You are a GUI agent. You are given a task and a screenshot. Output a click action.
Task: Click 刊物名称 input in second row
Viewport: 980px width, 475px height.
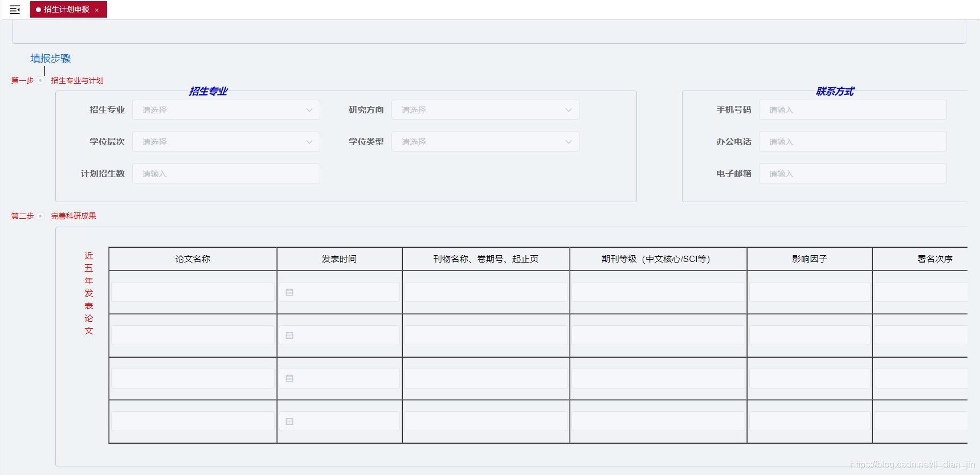click(486, 335)
